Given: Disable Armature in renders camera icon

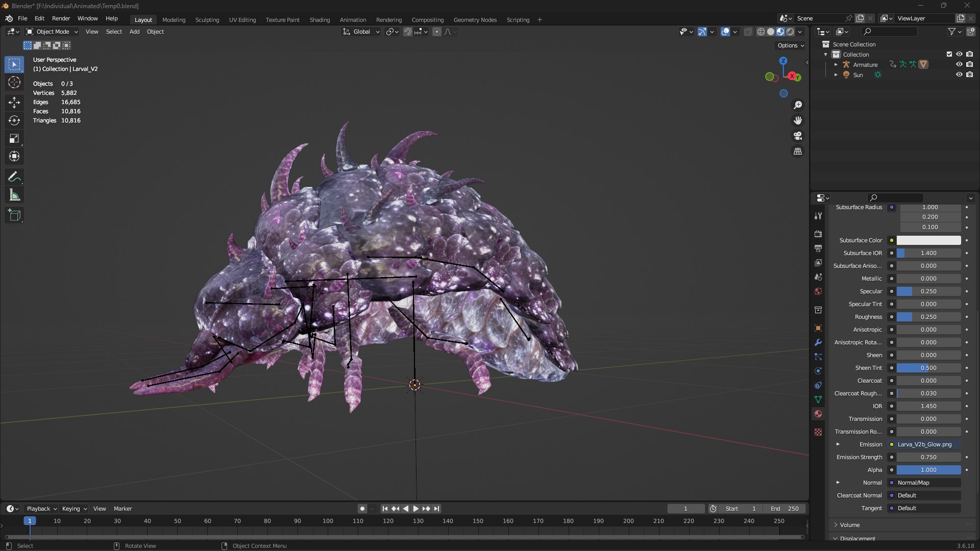Looking at the screenshot, I should [x=969, y=64].
